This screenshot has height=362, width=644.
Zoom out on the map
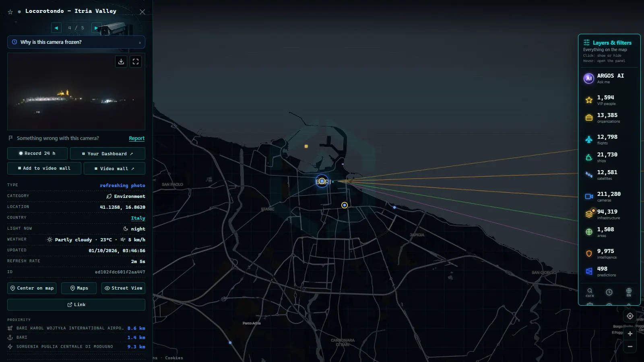(630, 346)
